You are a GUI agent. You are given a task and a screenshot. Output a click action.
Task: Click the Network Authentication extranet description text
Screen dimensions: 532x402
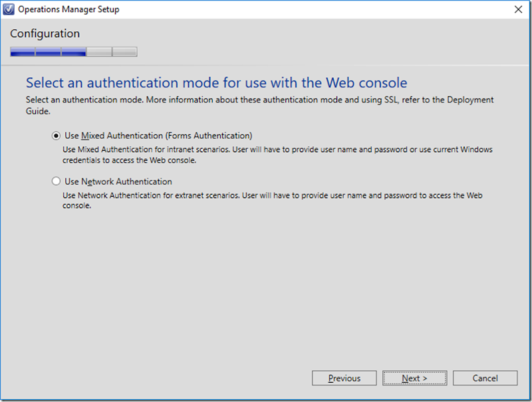click(272, 200)
